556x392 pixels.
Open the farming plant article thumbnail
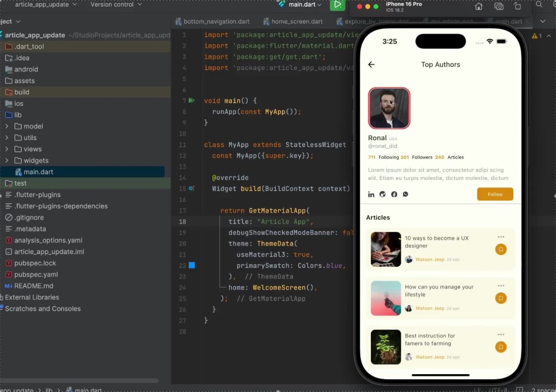point(386,347)
